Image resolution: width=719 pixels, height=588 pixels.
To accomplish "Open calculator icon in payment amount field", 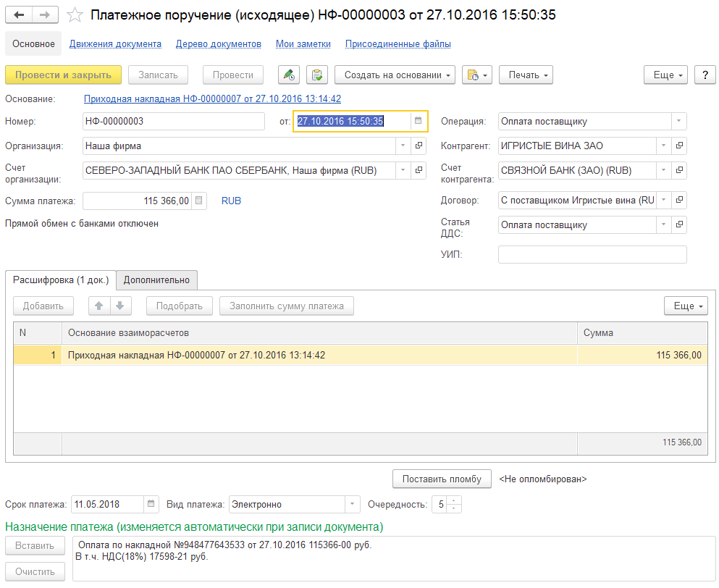I will [x=201, y=201].
